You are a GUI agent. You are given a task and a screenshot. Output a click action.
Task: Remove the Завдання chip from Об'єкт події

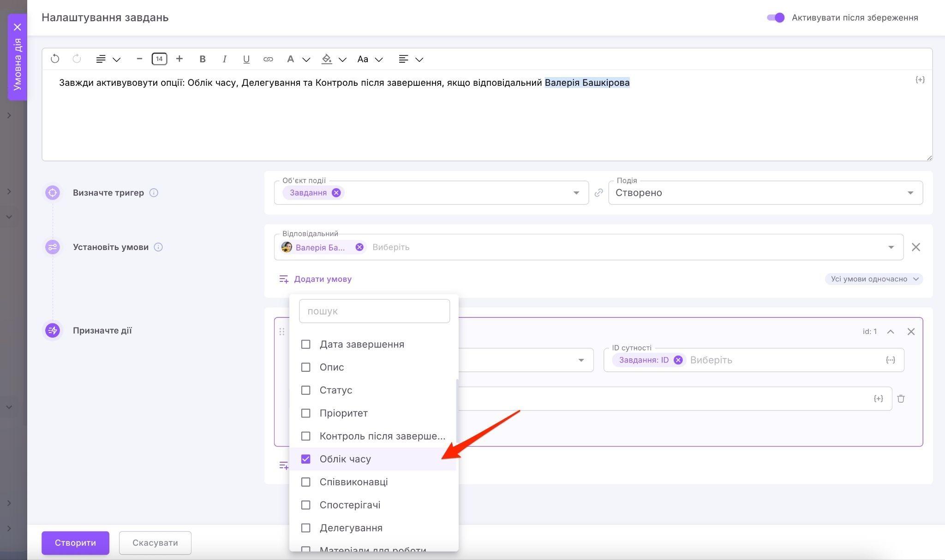point(336,193)
